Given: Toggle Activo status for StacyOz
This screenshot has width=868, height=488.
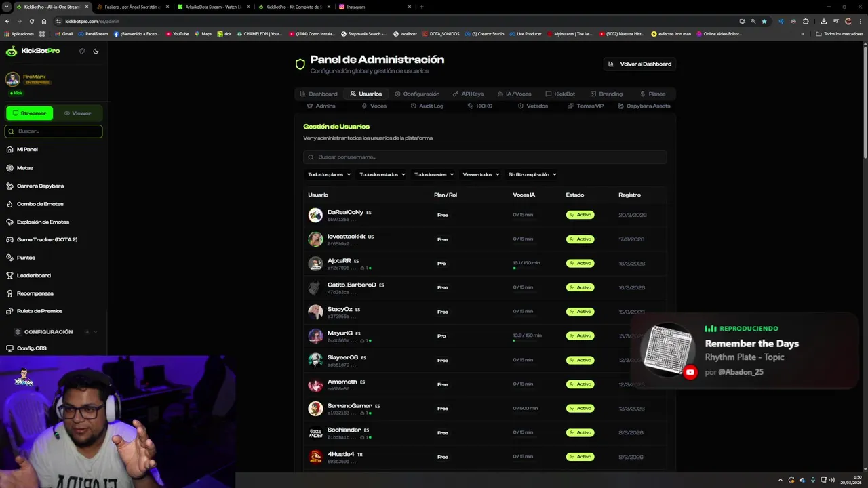Looking at the screenshot, I should click(580, 312).
